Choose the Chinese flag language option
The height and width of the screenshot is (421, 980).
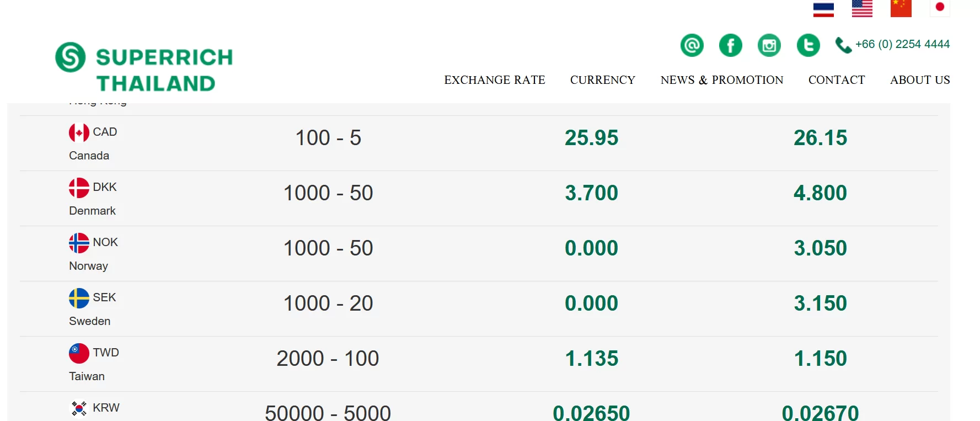click(x=901, y=9)
